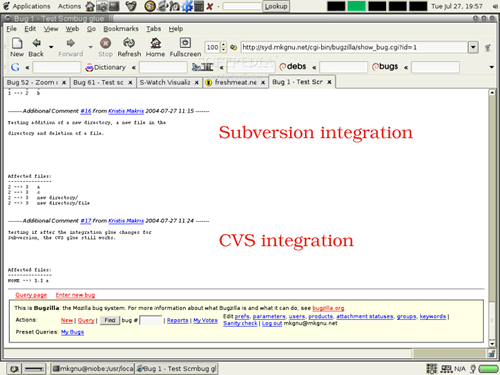Click the Enter new bug link

[x=75, y=295]
